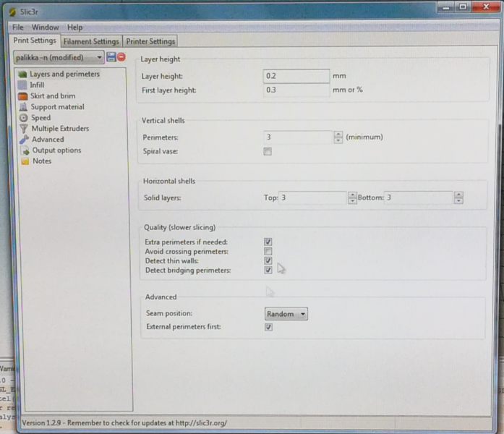Enable Avoid crossing perimeters
504x434 pixels.
[268, 251]
